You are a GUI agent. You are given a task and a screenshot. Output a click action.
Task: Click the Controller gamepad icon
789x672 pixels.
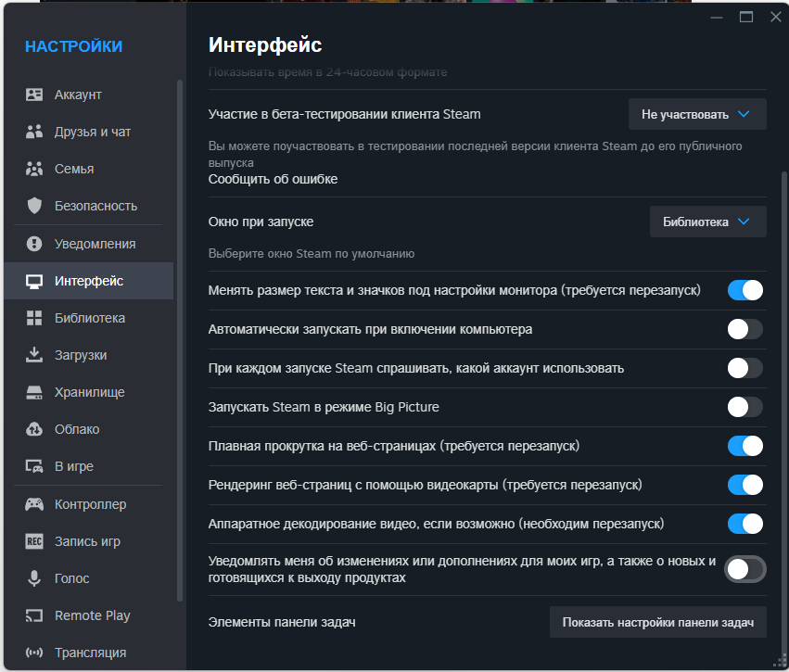[34, 504]
